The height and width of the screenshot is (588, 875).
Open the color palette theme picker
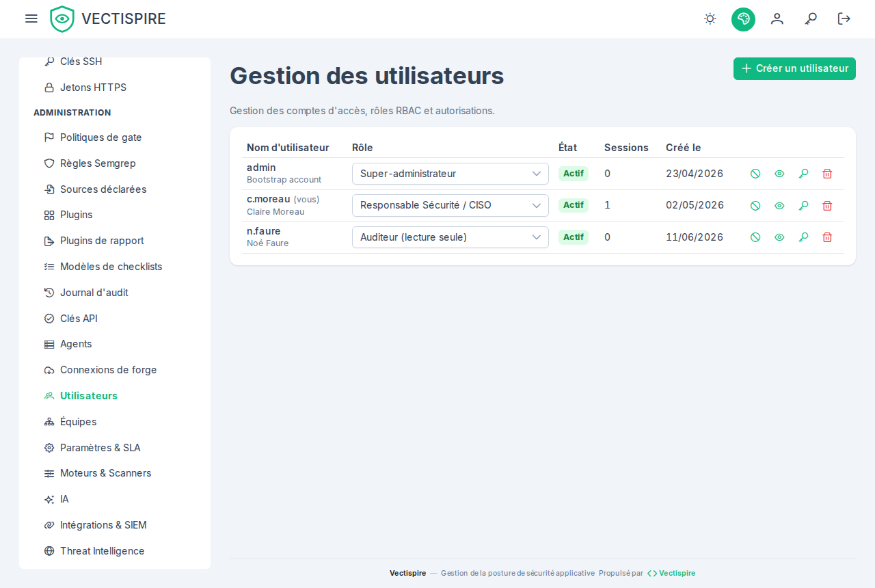click(743, 19)
